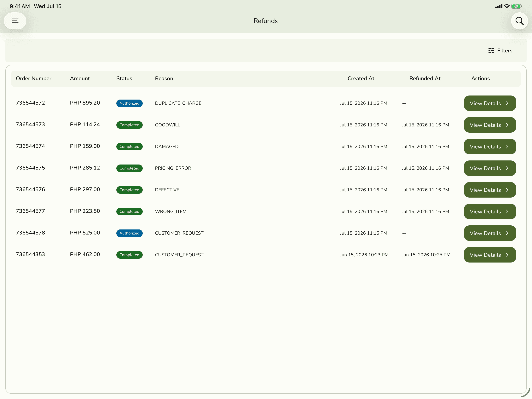The image size is (532, 399).
Task: Select order number 736544576
Action: [30, 189]
